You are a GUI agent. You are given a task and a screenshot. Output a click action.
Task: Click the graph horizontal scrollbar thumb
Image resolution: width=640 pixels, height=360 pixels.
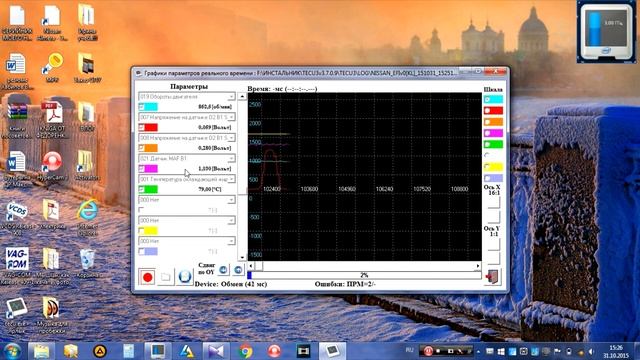(x=259, y=266)
